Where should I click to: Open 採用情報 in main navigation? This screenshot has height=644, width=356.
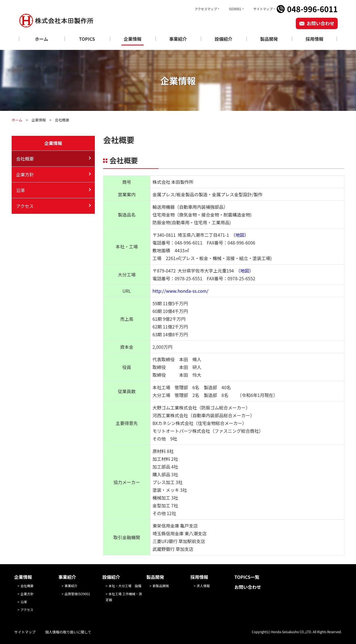tap(314, 39)
